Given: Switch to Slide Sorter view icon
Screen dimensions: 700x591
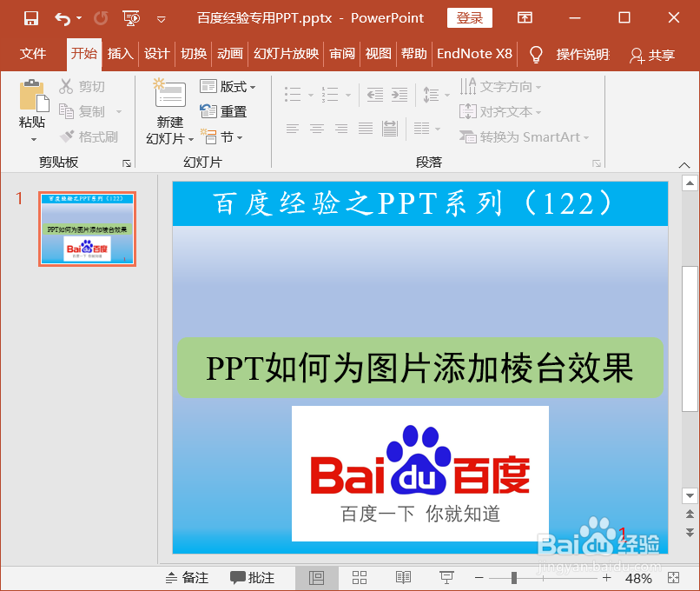Looking at the screenshot, I should tap(360, 578).
